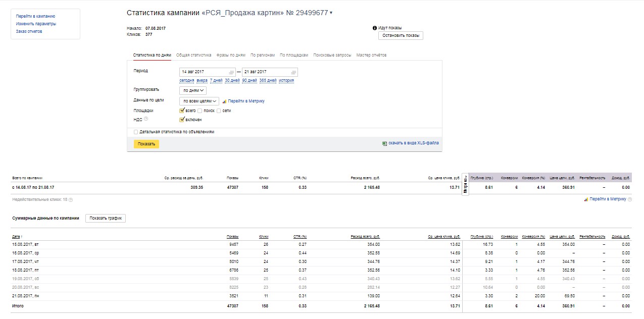
Task: Switch to the Общая статистика tab
Action: pos(193,55)
